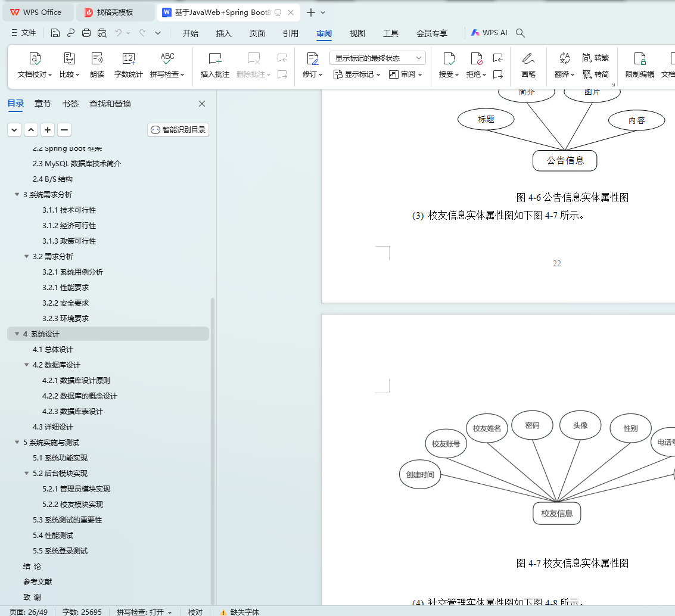Convert text with 简转繁
The image size is (675, 616).
[x=595, y=58]
